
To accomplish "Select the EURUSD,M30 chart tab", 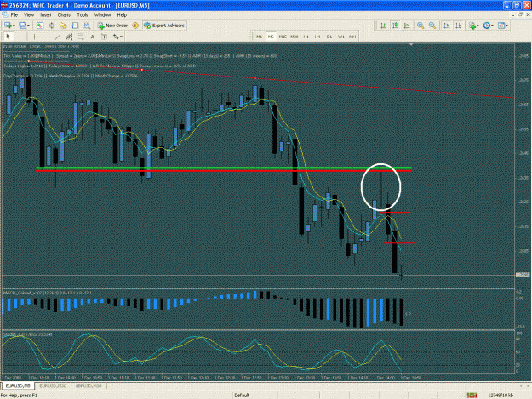I will [53, 385].
